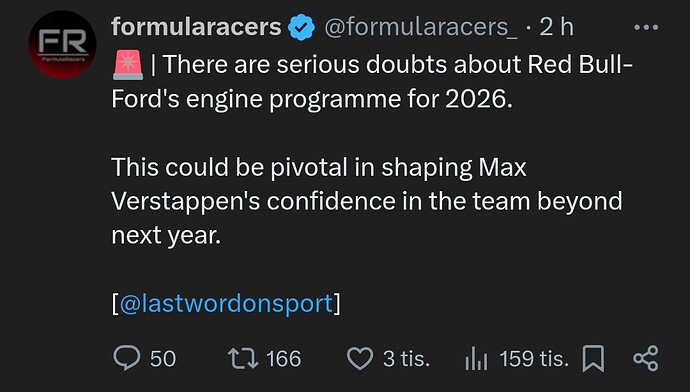The height and width of the screenshot is (392, 690).
Task: Like the post with the heart icon
Action: (x=360, y=358)
